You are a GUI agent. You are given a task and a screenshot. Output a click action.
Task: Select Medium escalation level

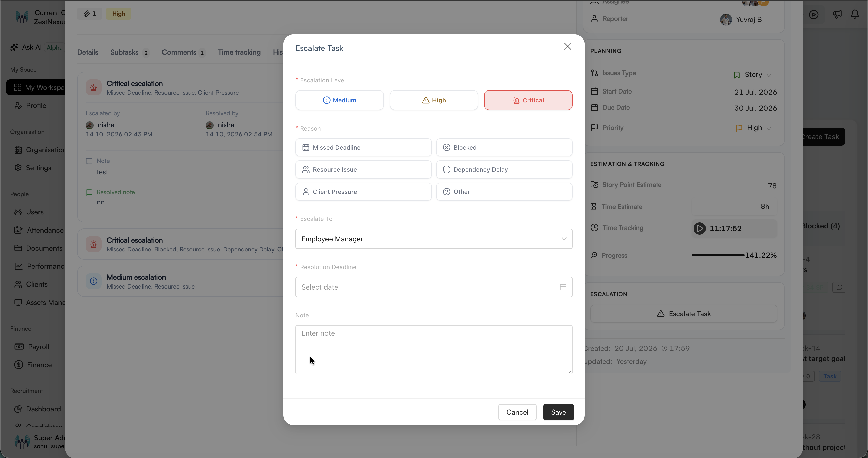[339, 100]
